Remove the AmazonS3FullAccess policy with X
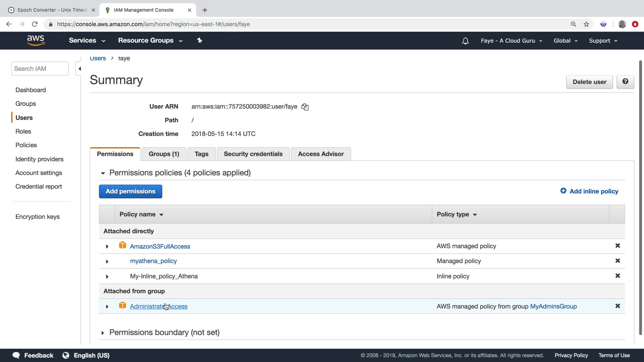 click(x=618, y=246)
